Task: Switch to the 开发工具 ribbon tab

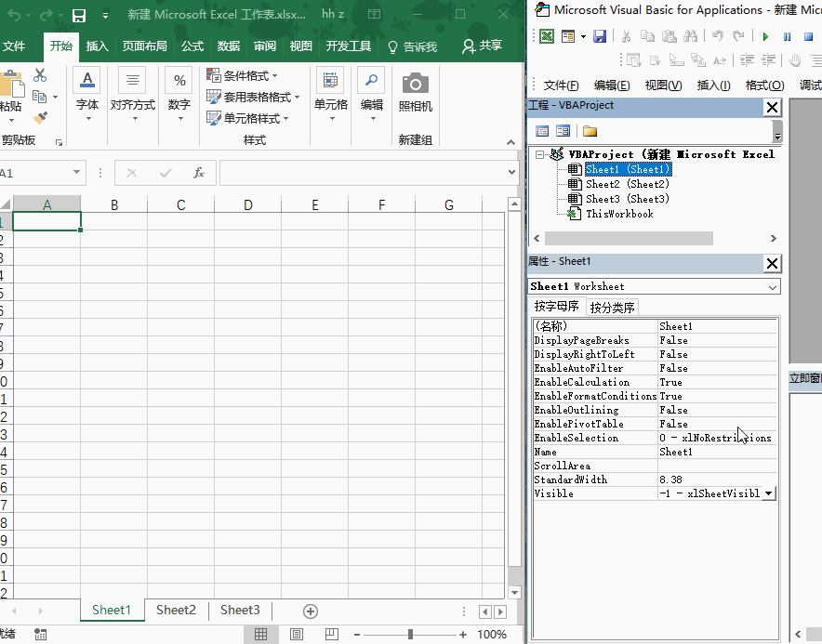Action: tap(348, 46)
